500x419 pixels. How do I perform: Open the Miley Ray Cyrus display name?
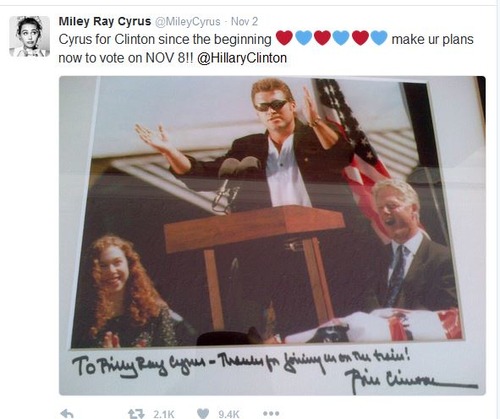[x=105, y=21]
